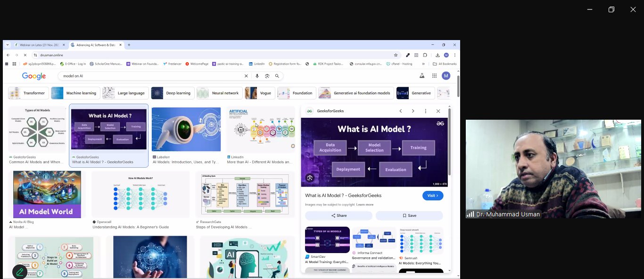
Task: Expand the hidden bookmarks overflow chevron
Action: [423, 64]
